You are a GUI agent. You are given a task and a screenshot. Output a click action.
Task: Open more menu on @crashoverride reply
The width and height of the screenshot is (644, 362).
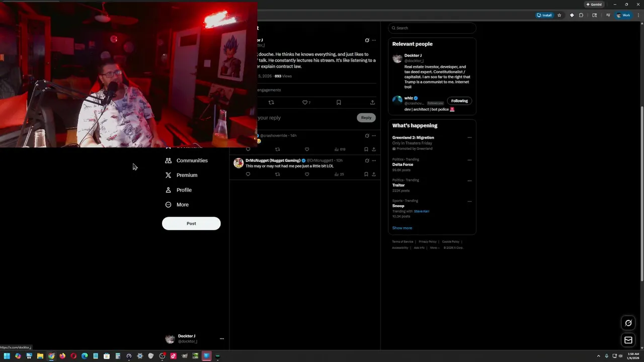[x=374, y=136]
